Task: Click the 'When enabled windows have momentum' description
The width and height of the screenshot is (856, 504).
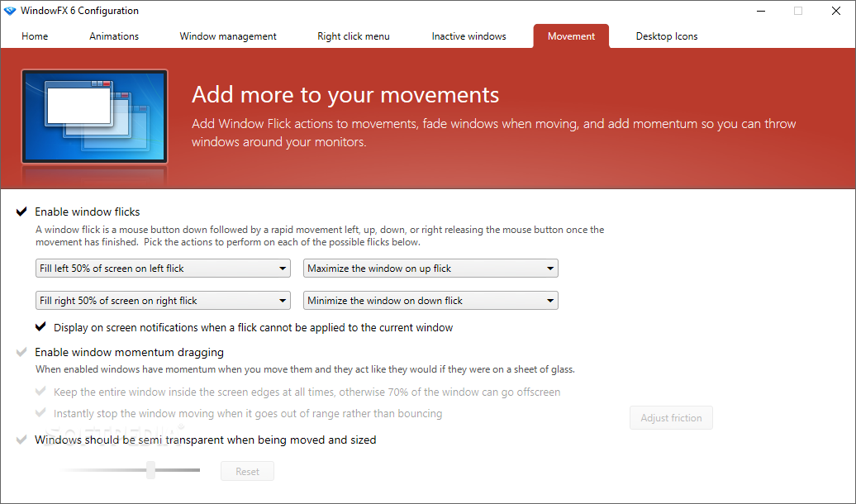Action: click(305, 369)
